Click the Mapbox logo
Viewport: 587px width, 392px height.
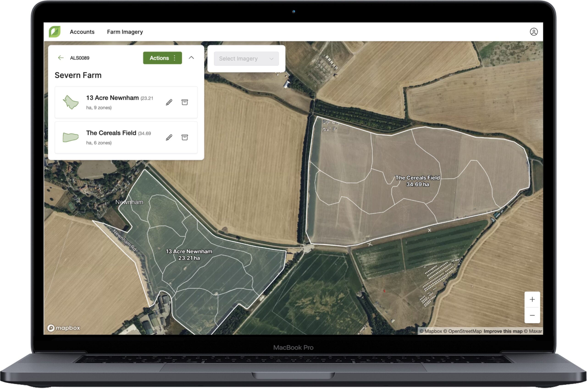pos(64,328)
